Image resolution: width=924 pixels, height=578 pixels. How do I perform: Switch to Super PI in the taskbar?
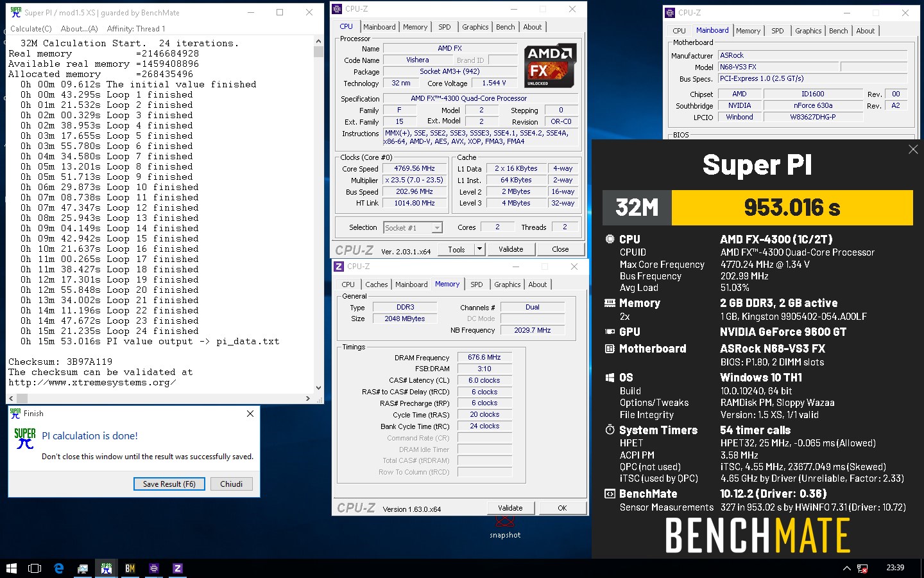click(107, 568)
